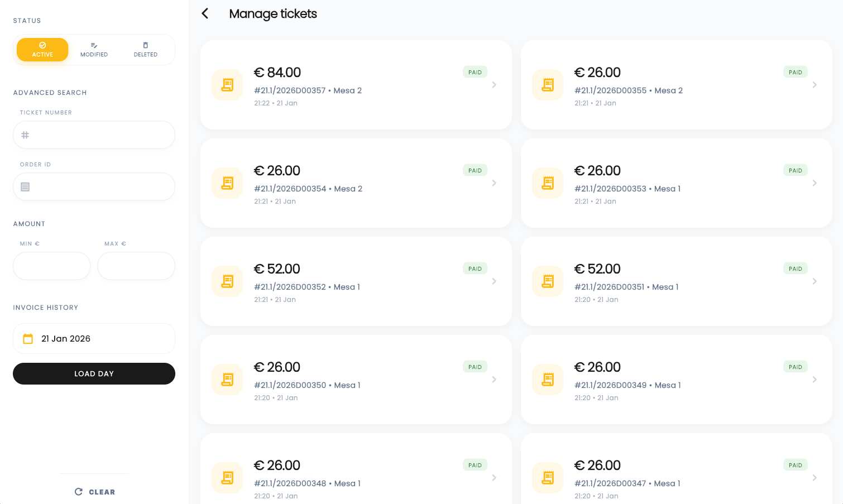Expand ticket D00351 with its chevron arrow
Viewport: 843px width, 504px height.
(x=815, y=281)
